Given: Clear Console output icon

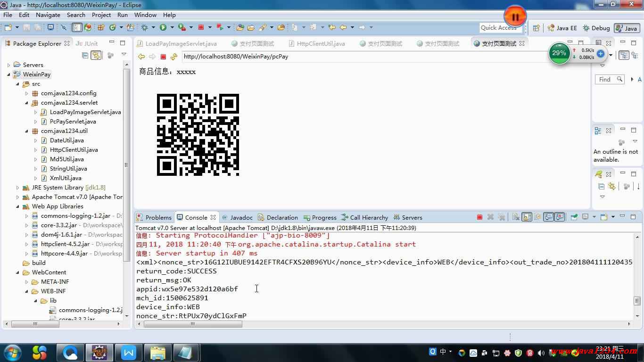Looking at the screenshot, I should pos(516,217).
